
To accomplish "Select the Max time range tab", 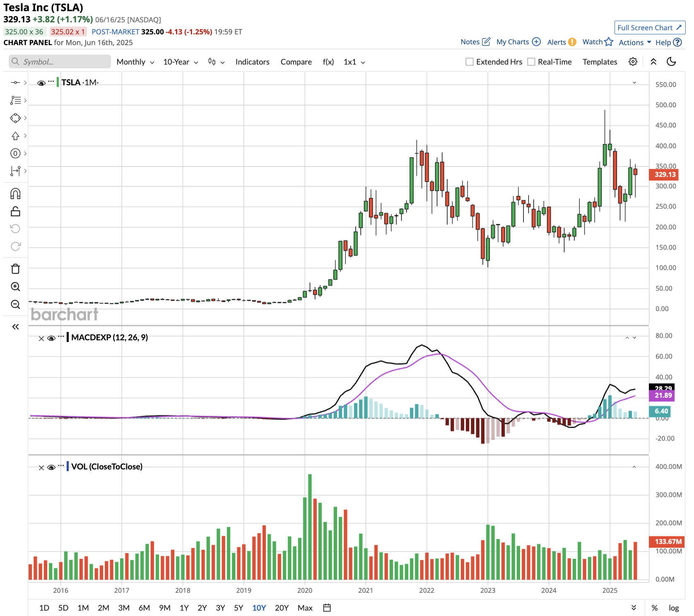I will (x=305, y=608).
